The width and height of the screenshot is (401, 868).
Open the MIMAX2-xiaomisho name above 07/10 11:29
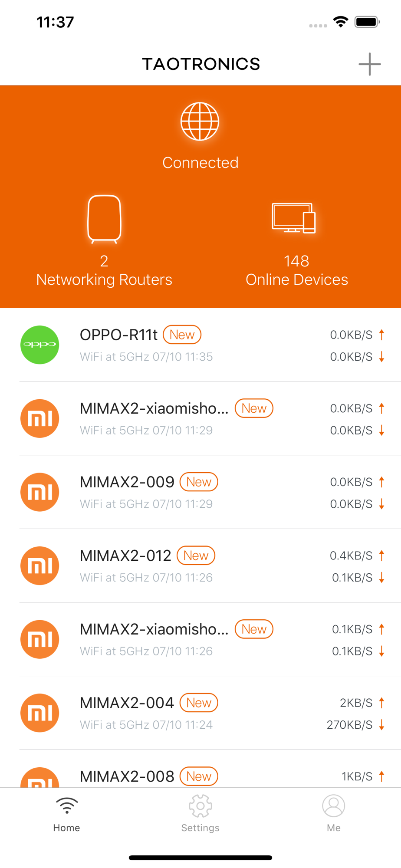(154, 408)
